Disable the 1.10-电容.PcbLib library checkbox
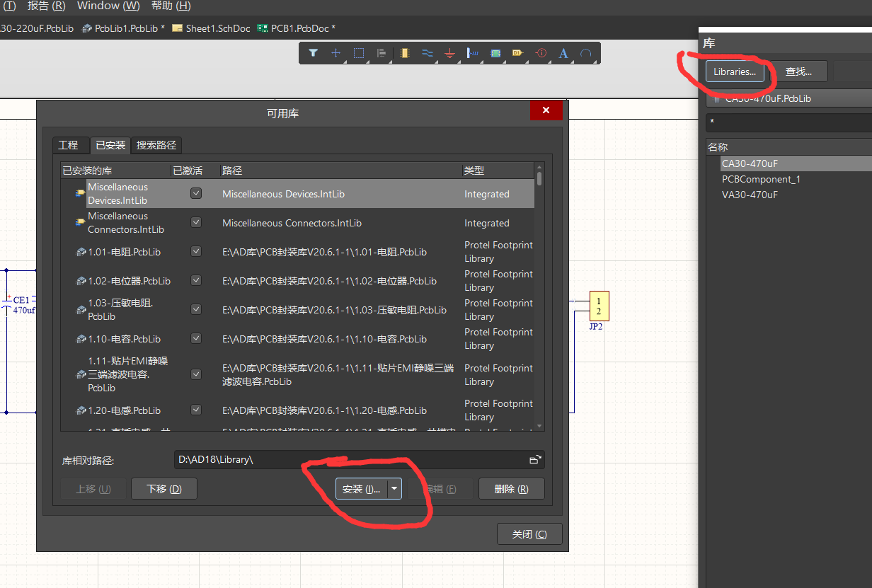Viewport: 872px width, 588px height. [196, 338]
